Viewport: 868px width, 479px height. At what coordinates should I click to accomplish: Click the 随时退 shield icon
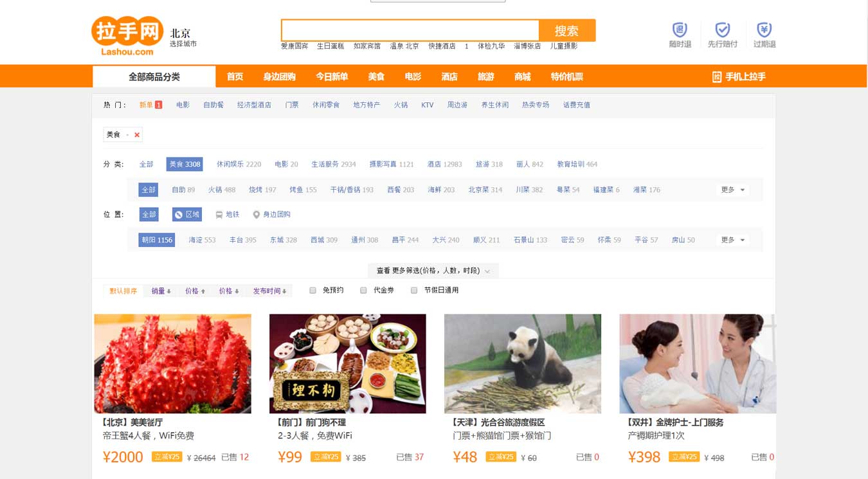(x=680, y=30)
